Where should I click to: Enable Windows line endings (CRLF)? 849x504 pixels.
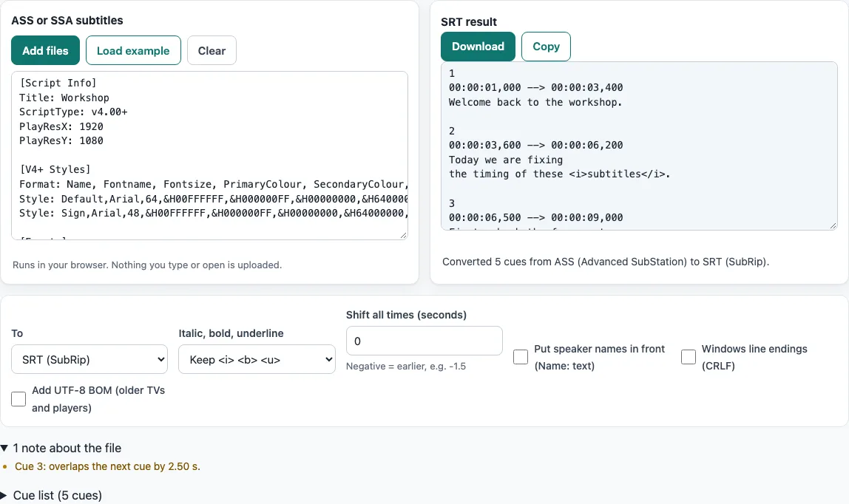tap(689, 357)
